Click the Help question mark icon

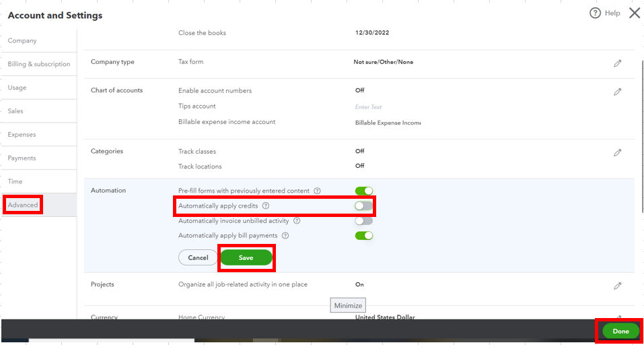(x=595, y=13)
